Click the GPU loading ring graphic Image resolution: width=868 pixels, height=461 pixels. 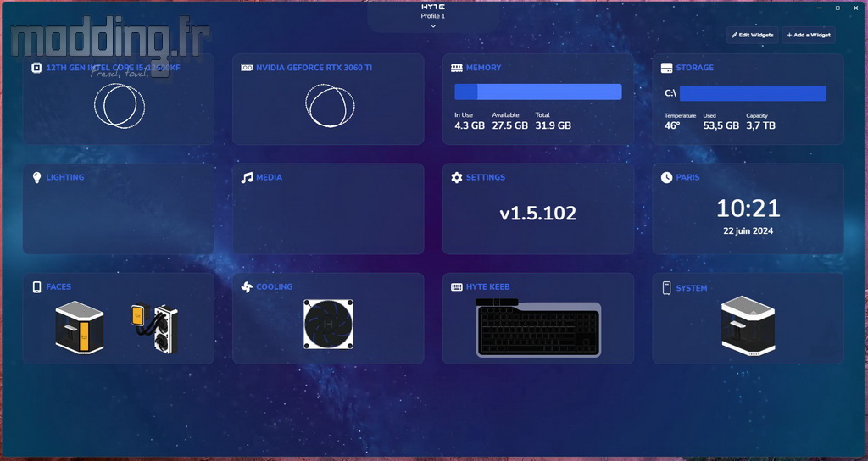point(330,106)
